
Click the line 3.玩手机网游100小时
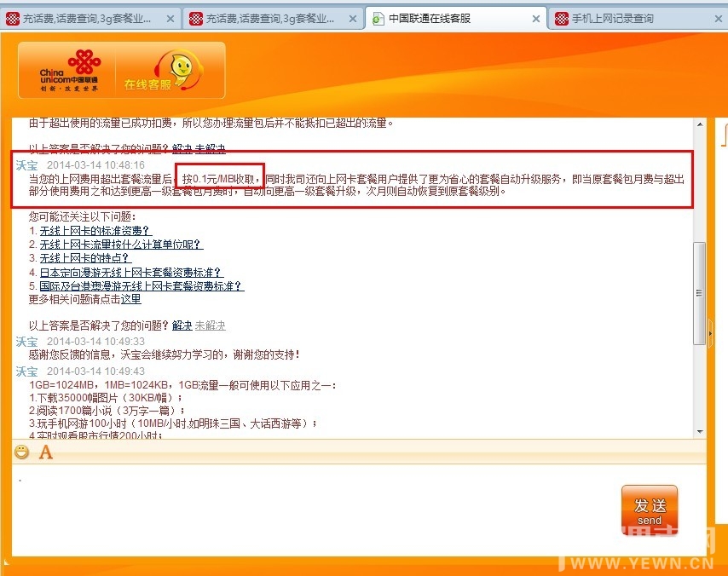point(173,423)
